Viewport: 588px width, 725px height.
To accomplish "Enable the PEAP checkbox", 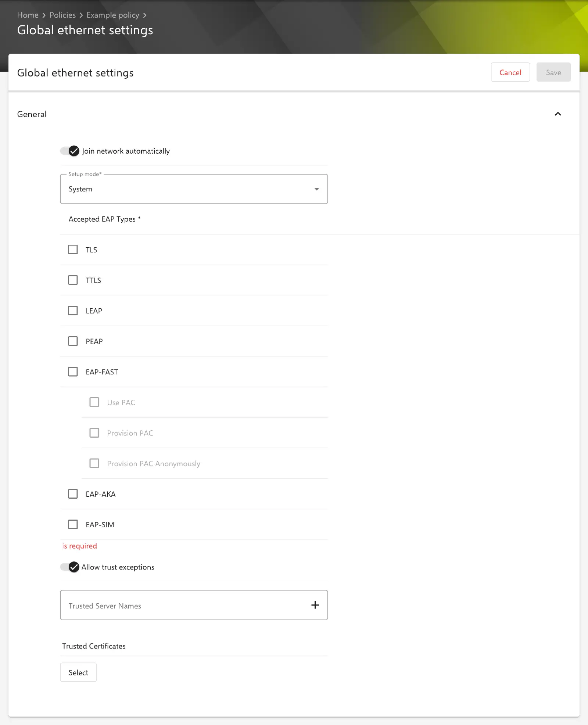I will [x=73, y=341].
